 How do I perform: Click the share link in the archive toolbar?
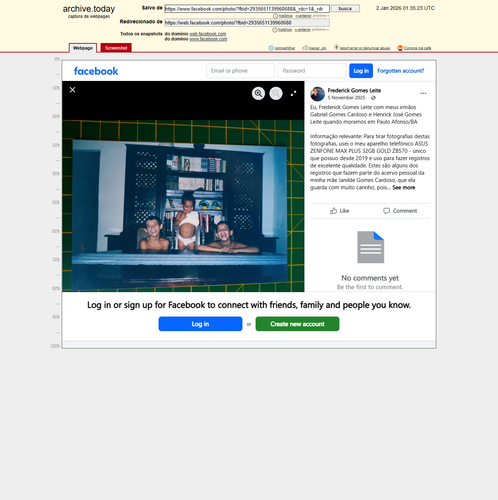click(x=282, y=48)
